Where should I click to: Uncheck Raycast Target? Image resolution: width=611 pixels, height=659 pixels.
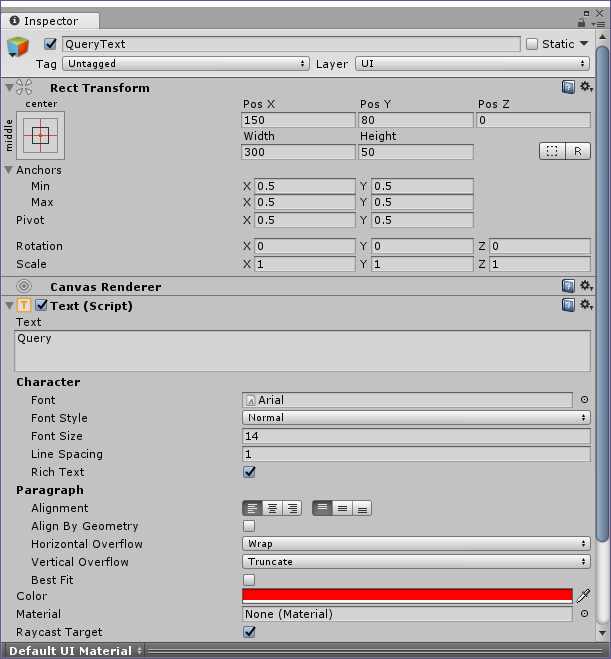249,632
